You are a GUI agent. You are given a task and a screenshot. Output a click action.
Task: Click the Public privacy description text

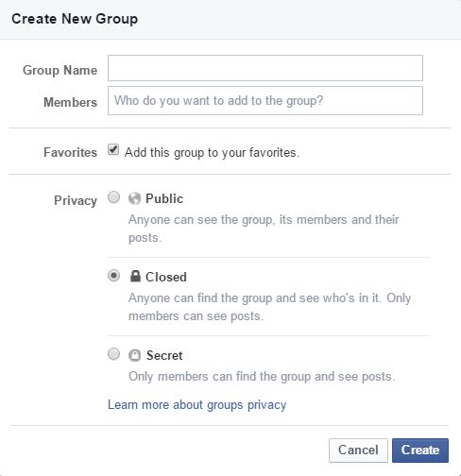264,229
